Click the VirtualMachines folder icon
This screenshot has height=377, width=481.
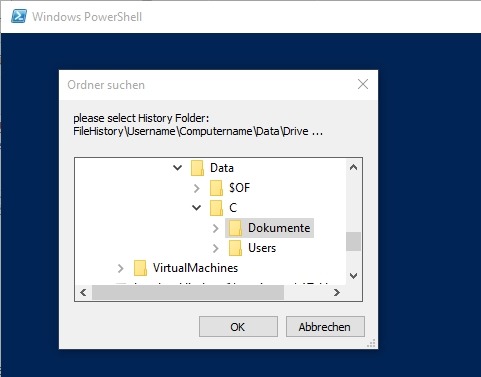tap(140, 268)
